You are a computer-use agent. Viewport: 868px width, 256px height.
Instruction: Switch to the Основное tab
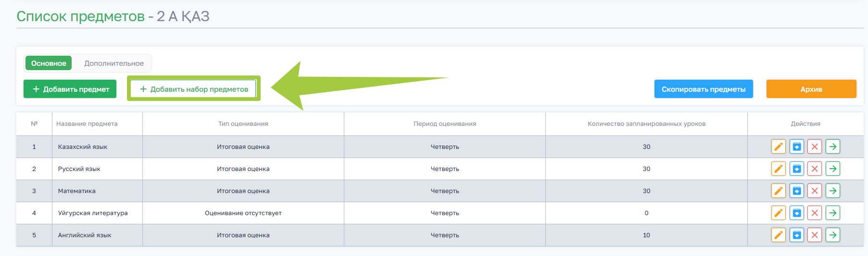click(x=49, y=63)
